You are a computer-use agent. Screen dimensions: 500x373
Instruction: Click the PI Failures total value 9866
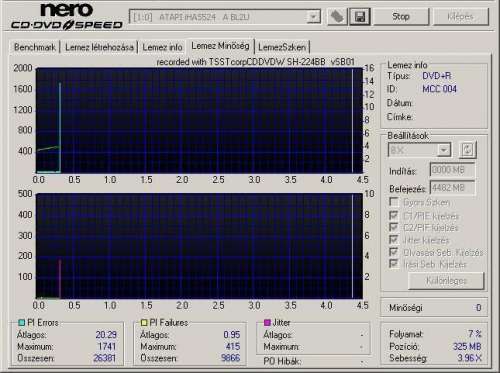click(x=231, y=358)
